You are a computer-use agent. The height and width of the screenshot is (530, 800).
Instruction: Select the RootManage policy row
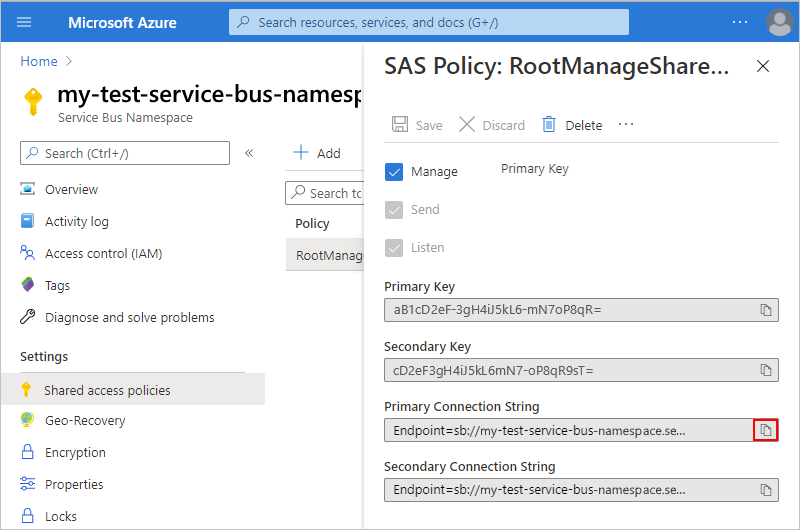point(328,255)
